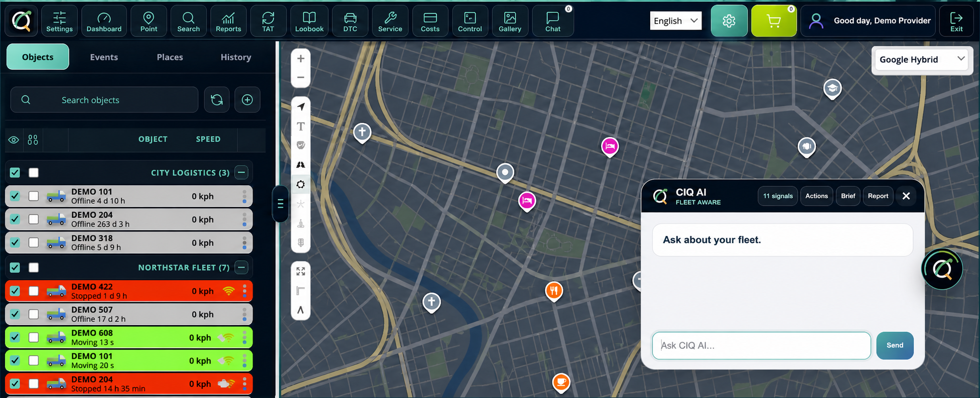Open the Gallery module
This screenshot has height=398, width=980.
(x=510, y=21)
